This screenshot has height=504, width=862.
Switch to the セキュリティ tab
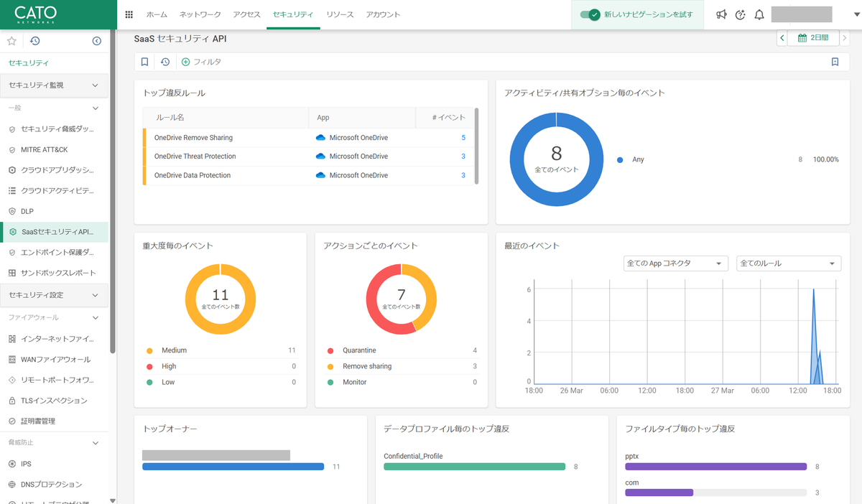pyautogui.click(x=293, y=14)
